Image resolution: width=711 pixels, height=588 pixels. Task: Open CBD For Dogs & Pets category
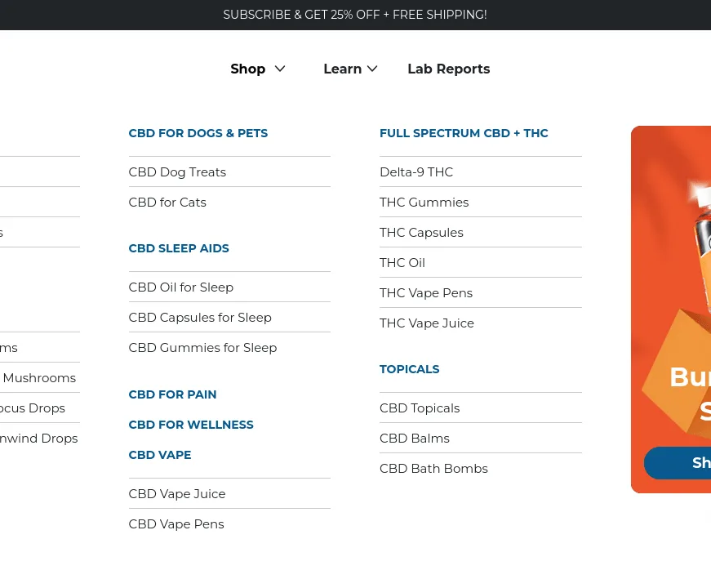(x=198, y=133)
